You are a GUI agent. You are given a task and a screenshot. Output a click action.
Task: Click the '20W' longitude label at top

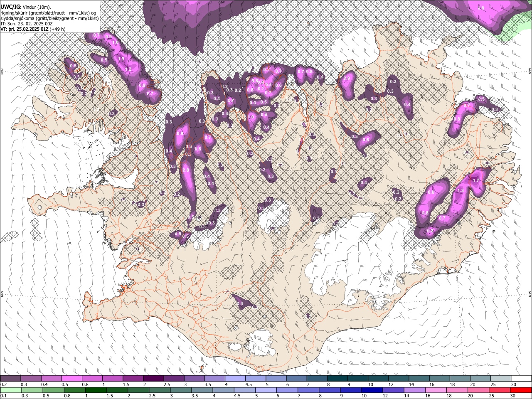221,2
